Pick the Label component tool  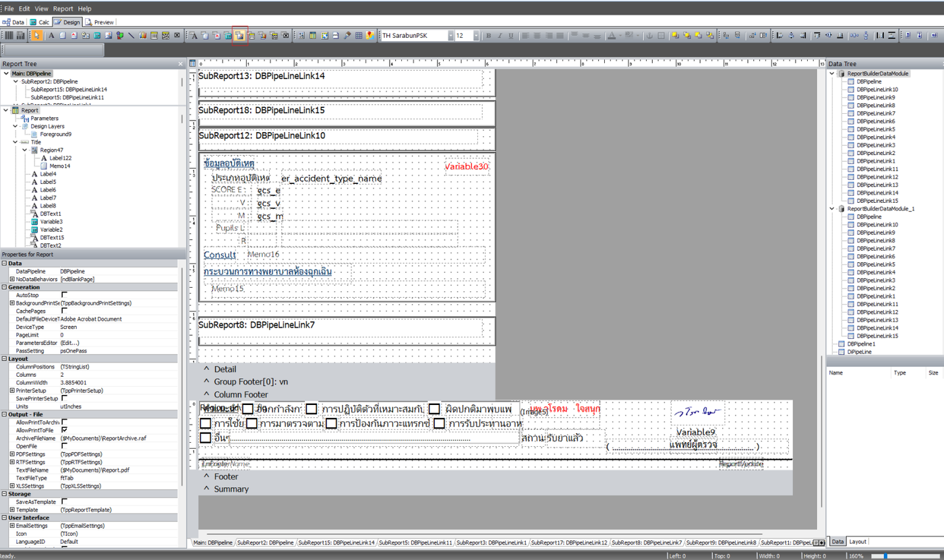point(51,36)
